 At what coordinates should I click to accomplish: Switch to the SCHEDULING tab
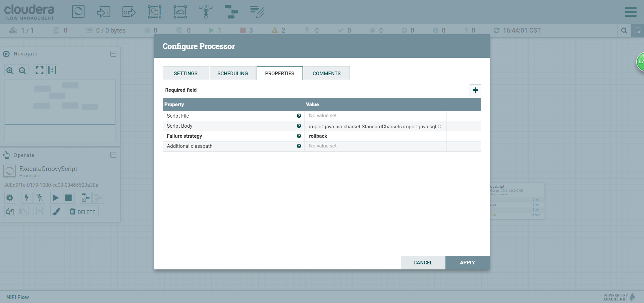[x=233, y=73]
